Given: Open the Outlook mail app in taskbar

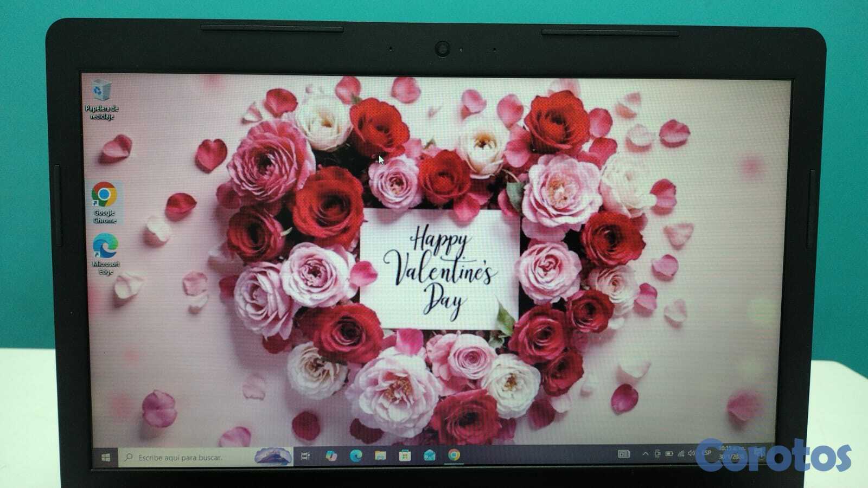Looking at the screenshot, I should [x=429, y=455].
